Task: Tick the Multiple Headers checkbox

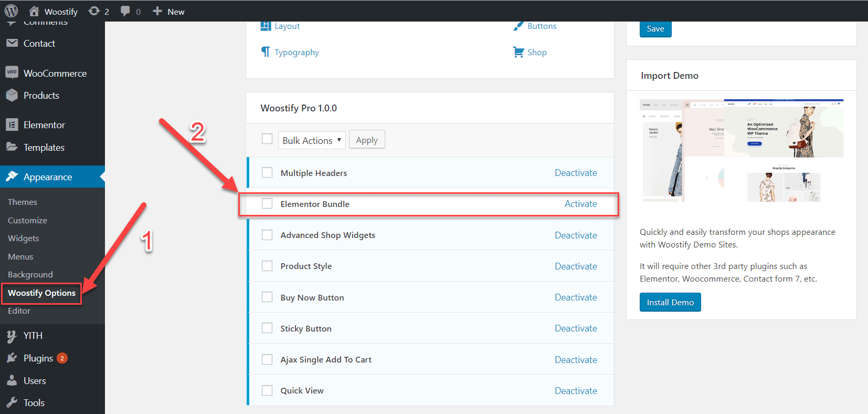Action: [267, 173]
